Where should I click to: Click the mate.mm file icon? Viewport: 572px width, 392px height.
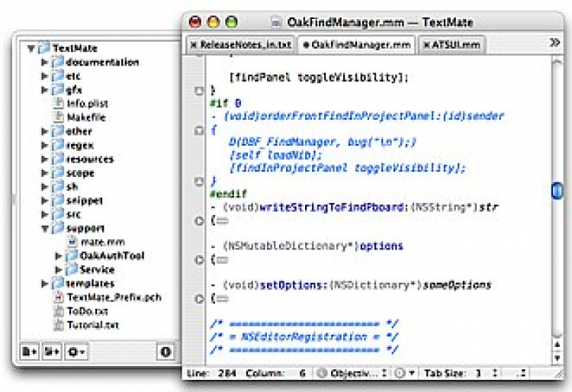tap(72, 242)
